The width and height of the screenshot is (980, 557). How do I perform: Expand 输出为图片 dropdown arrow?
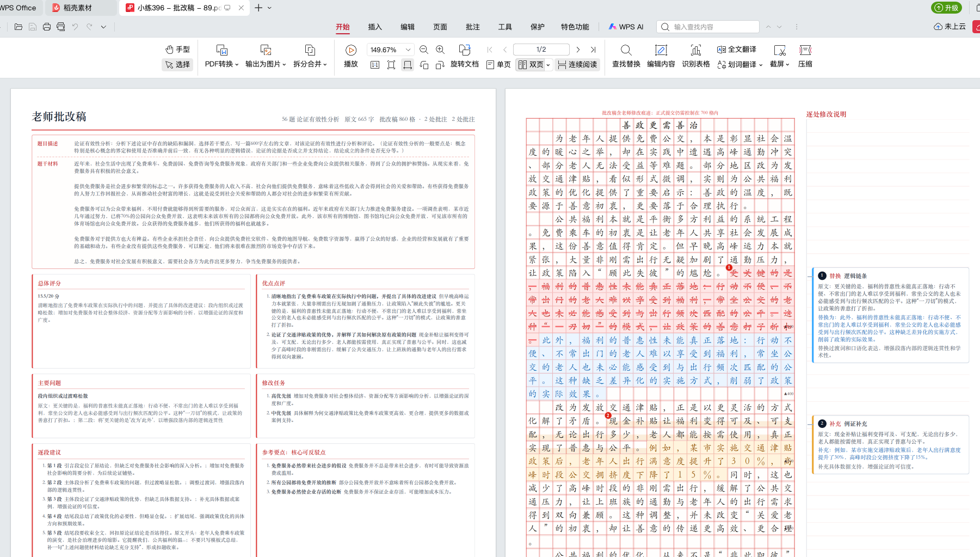285,64
